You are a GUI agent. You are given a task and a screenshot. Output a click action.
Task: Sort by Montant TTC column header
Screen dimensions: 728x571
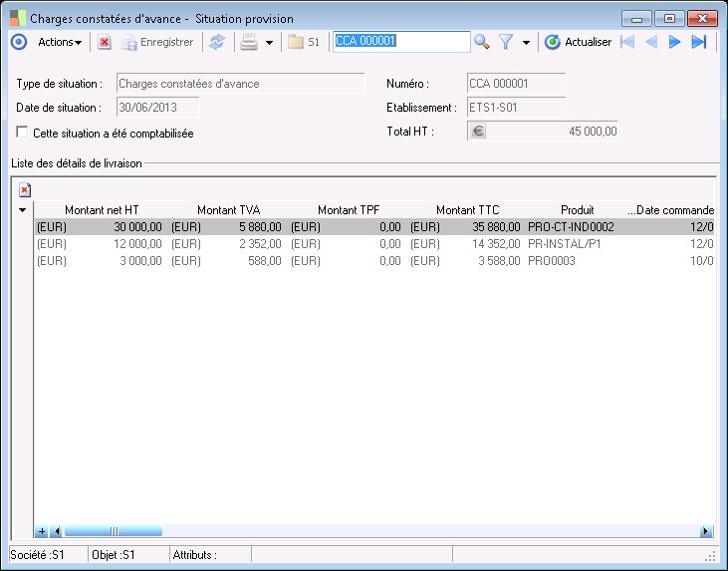pyautogui.click(x=467, y=210)
